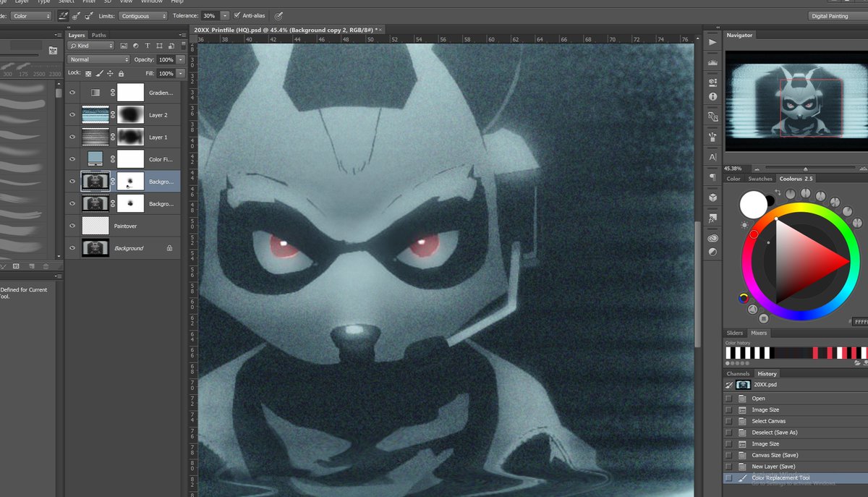Open the Mode Color dropdown

[30, 15]
